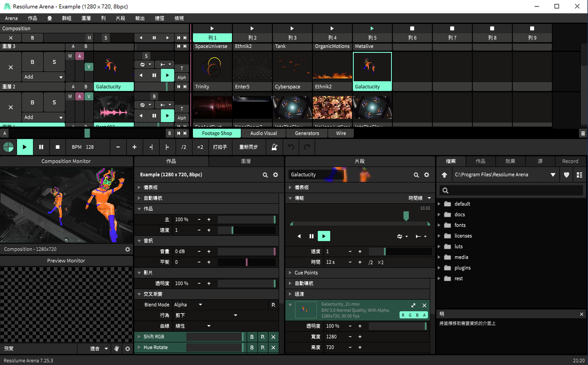Open Composition Monitor settings gear
Viewport: 588px width, 365px height.
pyautogui.click(x=128, y=249)
